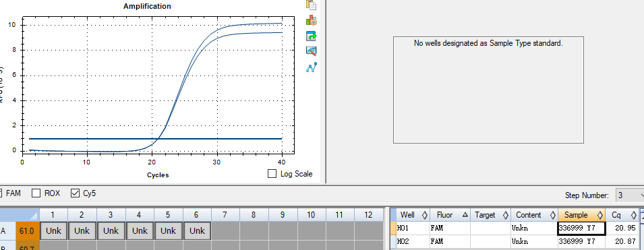Click sample cell 336999 Y7 in H01 row
The image size is (644, 250).
(581, 228)
